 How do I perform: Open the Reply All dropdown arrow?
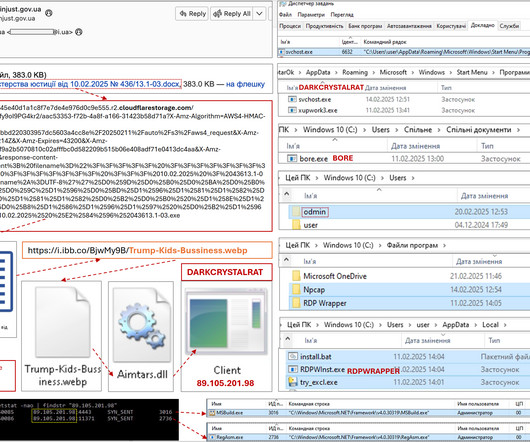coord(259,14)
